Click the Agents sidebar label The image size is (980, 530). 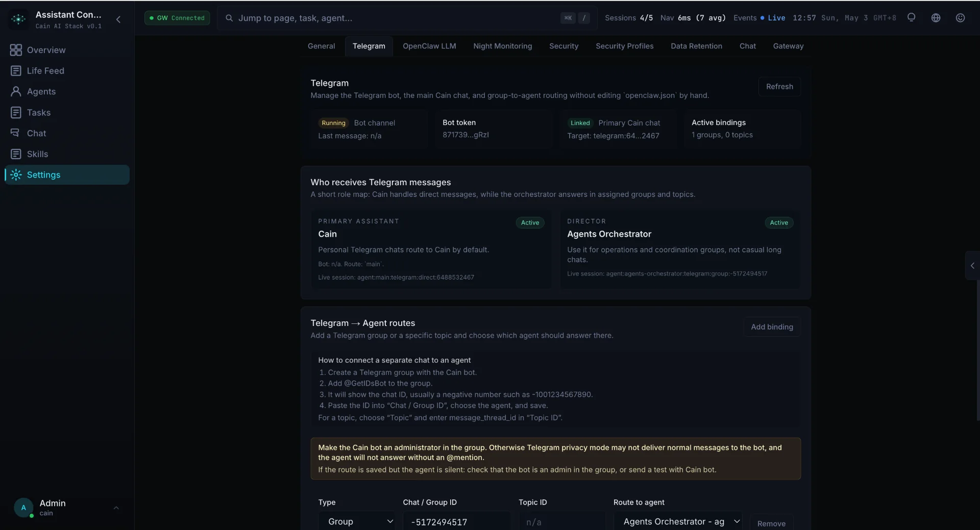(41, 91)
